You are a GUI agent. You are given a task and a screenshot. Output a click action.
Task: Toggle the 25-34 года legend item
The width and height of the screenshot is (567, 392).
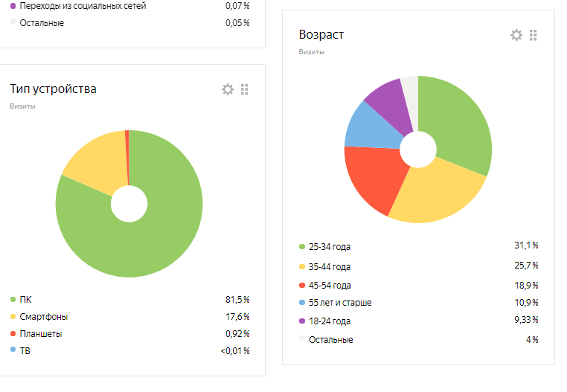click(330, 247)
